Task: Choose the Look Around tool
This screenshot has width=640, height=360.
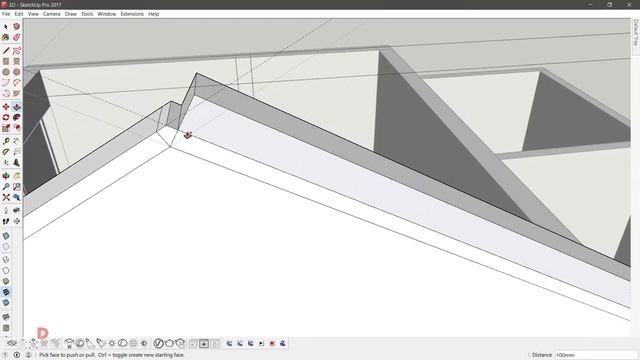Action: tap(16, 211)
